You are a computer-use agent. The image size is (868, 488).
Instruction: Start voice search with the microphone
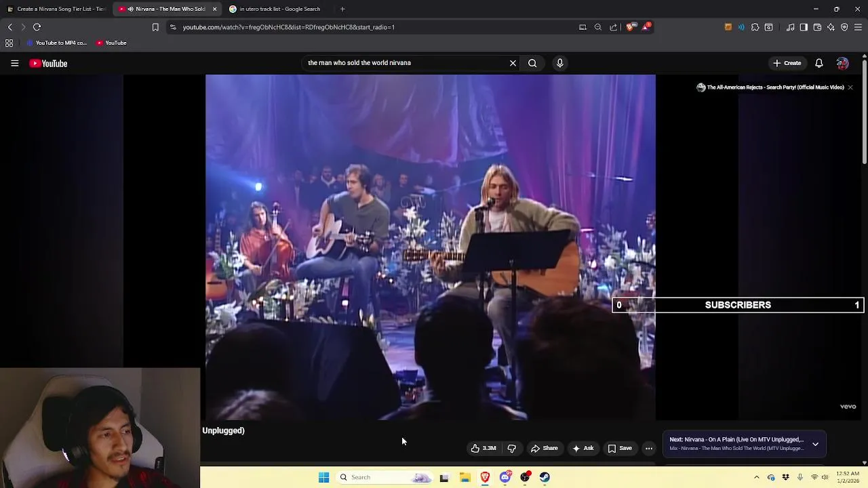(559, 63)
